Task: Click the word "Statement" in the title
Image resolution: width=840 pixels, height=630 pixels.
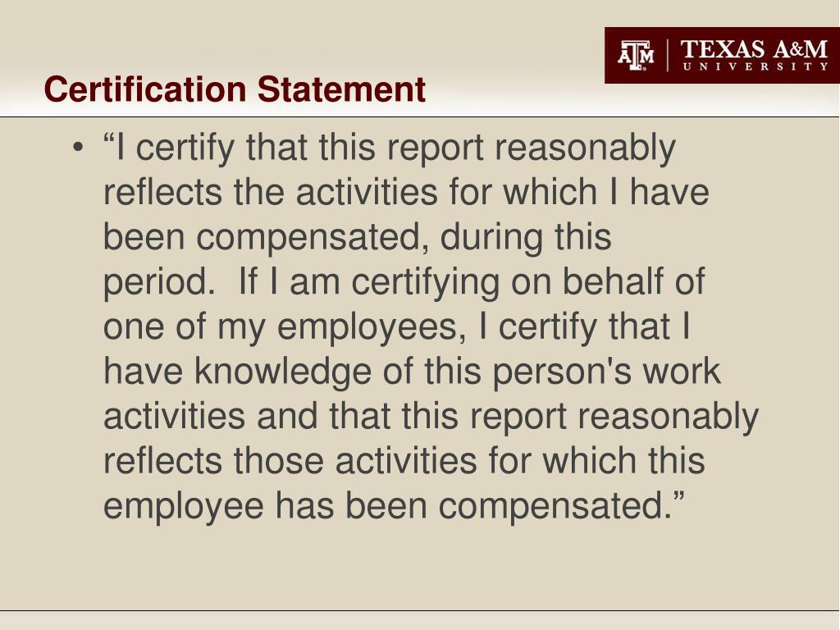Action: [x=342, y=89]
